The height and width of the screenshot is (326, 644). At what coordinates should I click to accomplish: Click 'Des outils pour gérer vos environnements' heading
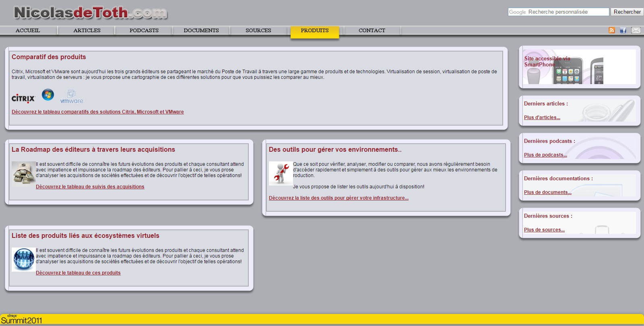335,150
